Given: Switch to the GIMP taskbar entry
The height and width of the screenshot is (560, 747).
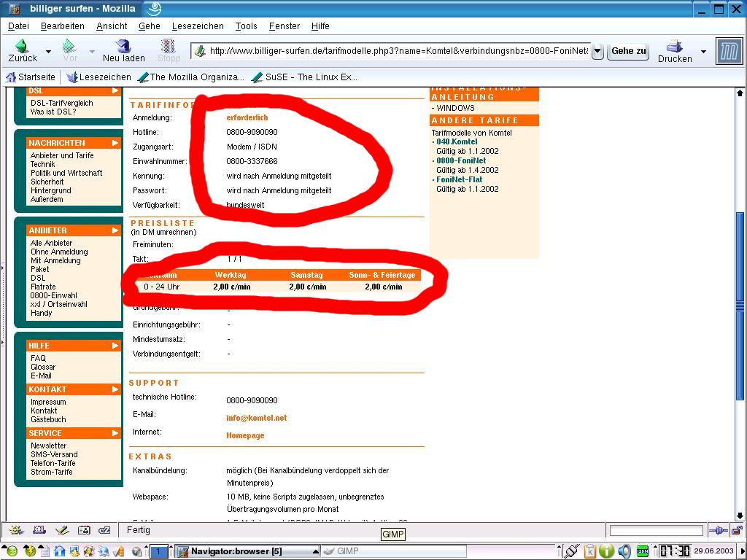Looking at the screenshot, I should tap(393, 551).
